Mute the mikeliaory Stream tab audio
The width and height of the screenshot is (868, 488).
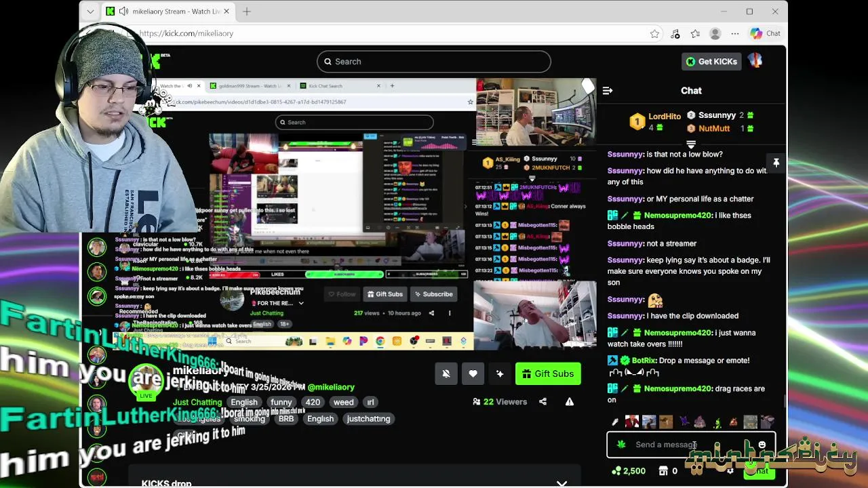(x=123, y=12)
